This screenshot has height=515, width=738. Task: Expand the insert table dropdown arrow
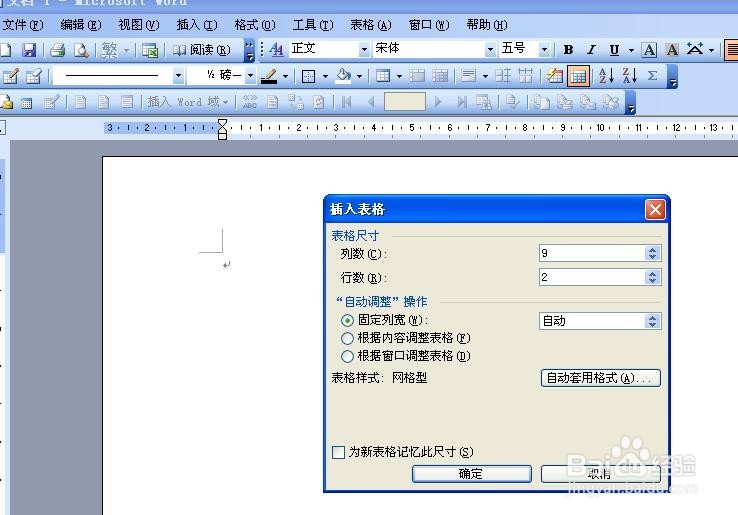pyautogui.click(x=399, y=76)
